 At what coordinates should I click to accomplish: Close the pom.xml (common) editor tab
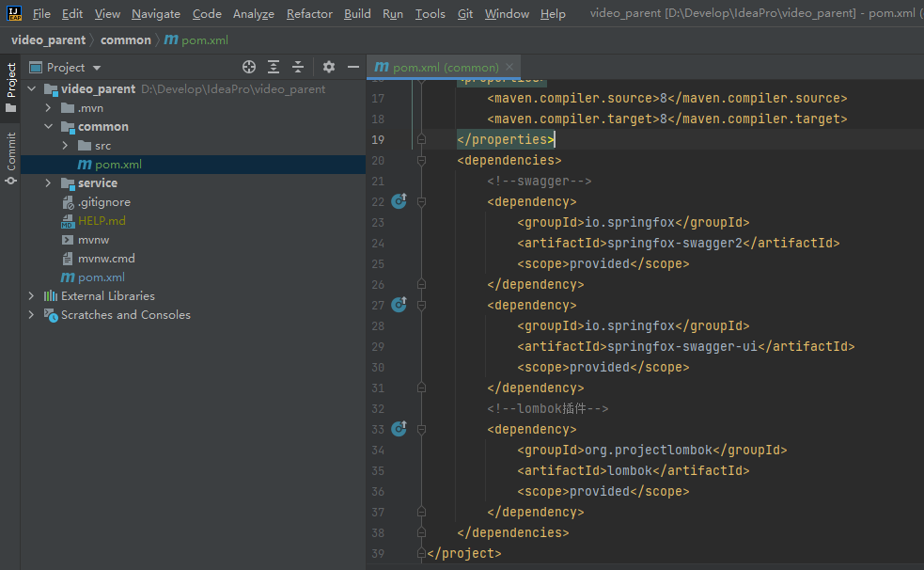509,67
